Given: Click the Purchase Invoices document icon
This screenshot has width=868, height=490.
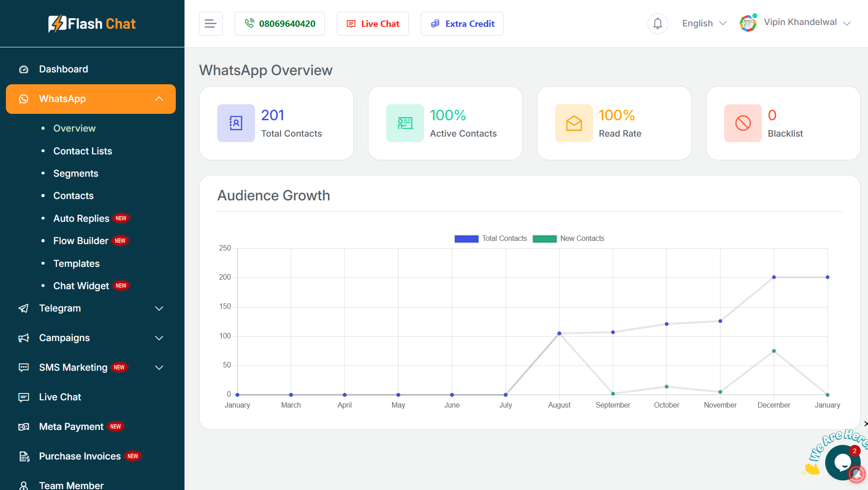Looking at the screenshot, I should click(x=24, y=456).
